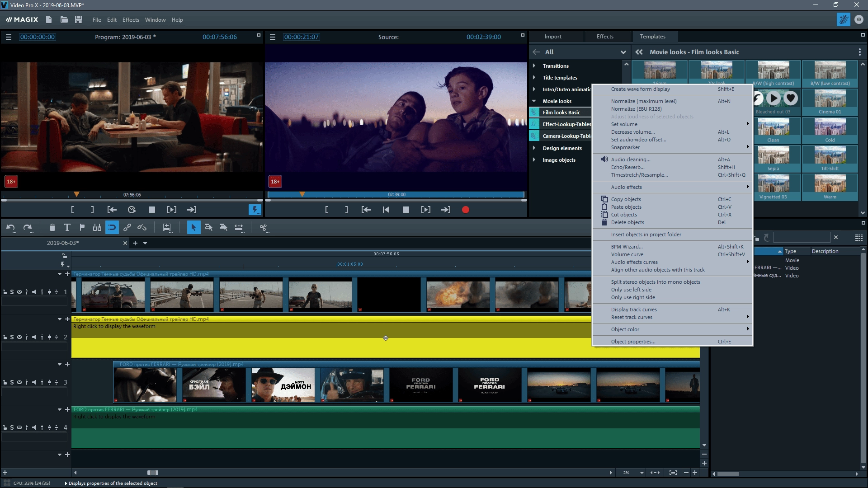Select the single-object mouse mode arrow
This screenshot has width=868, height=488.
tap(193, 228)
